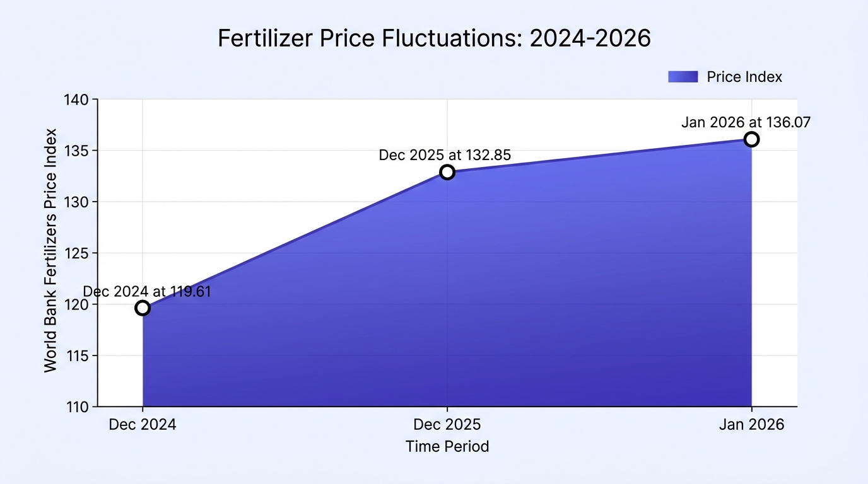Click the Price Index legend label
868x484 pixels.
coord(744,77)
